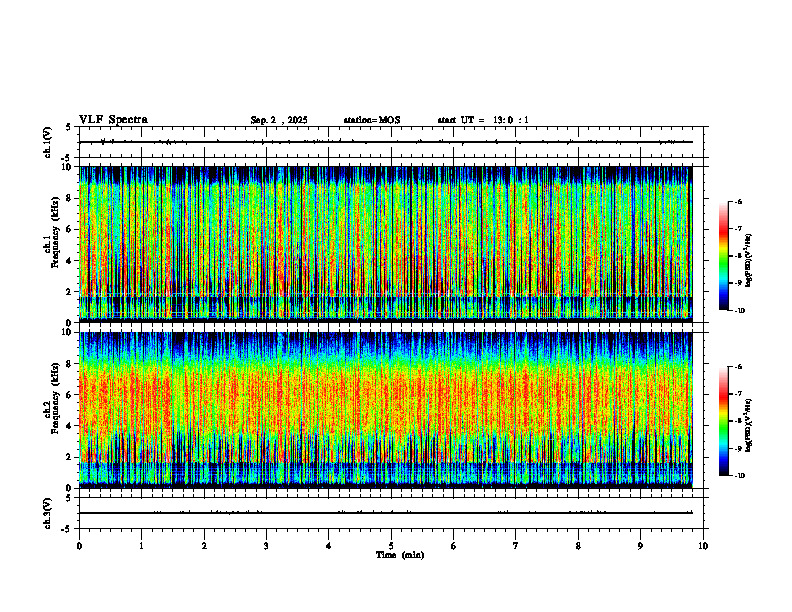Viewport: 792px width, 612px height.
Task: Click the "8" kHz tick on ch.2 frequency axis
Action: tap(70, 364)
